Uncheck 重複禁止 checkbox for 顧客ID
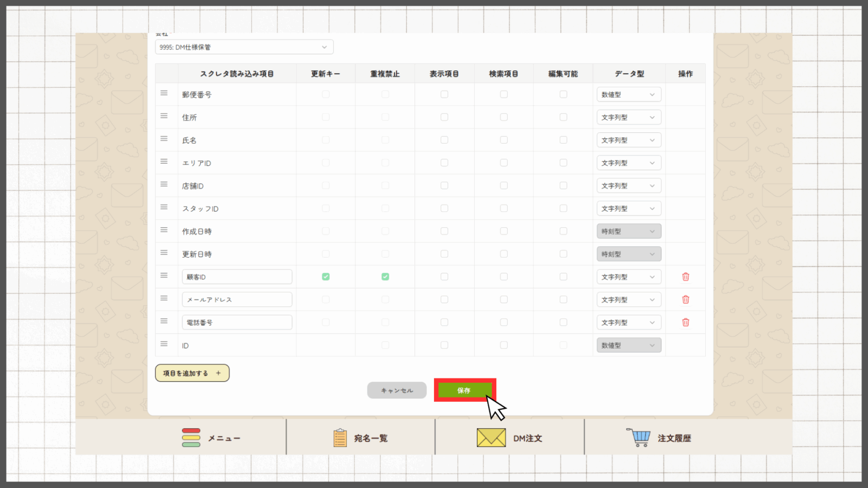868x488 pixels. pyautogui.click(x=385, y=277)
